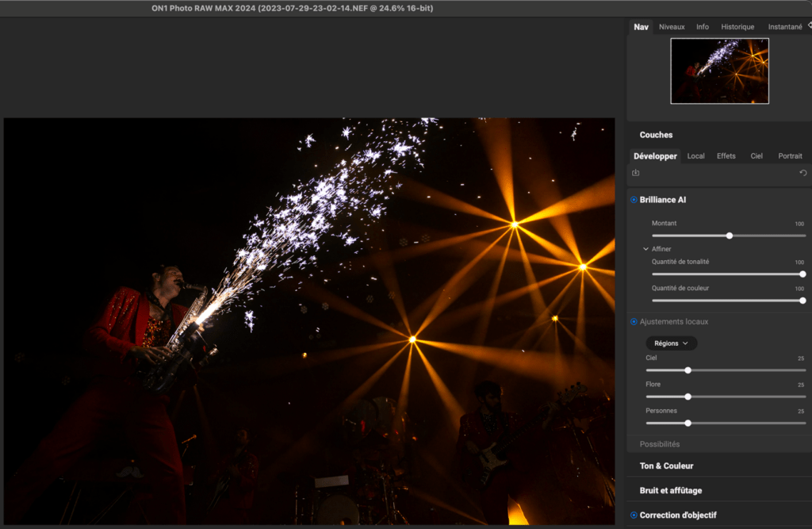Click the Couches panel header

point(656,135)
